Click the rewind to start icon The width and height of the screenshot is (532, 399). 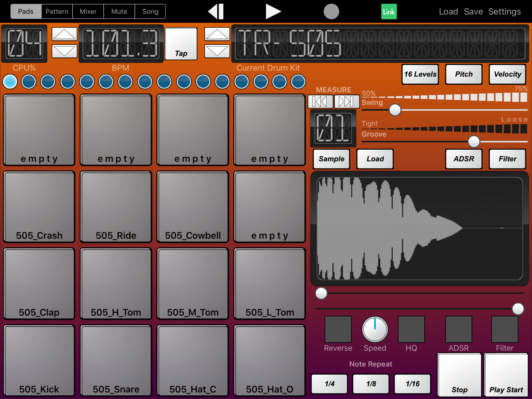pos(216,11)
